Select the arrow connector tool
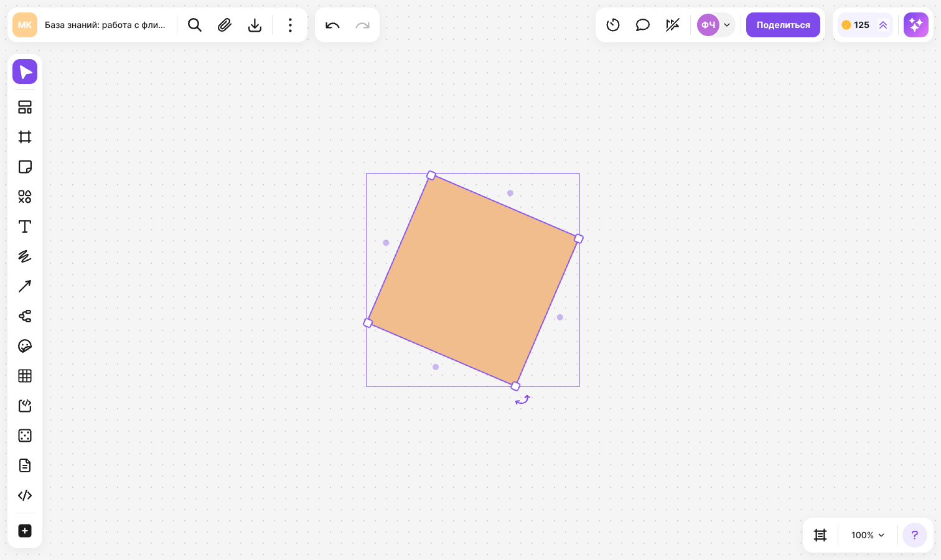The image size is (941, 560). point(25,286)
